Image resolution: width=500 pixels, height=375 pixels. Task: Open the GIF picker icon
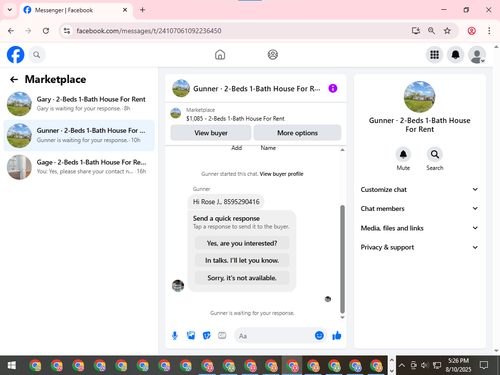[222, 336]
